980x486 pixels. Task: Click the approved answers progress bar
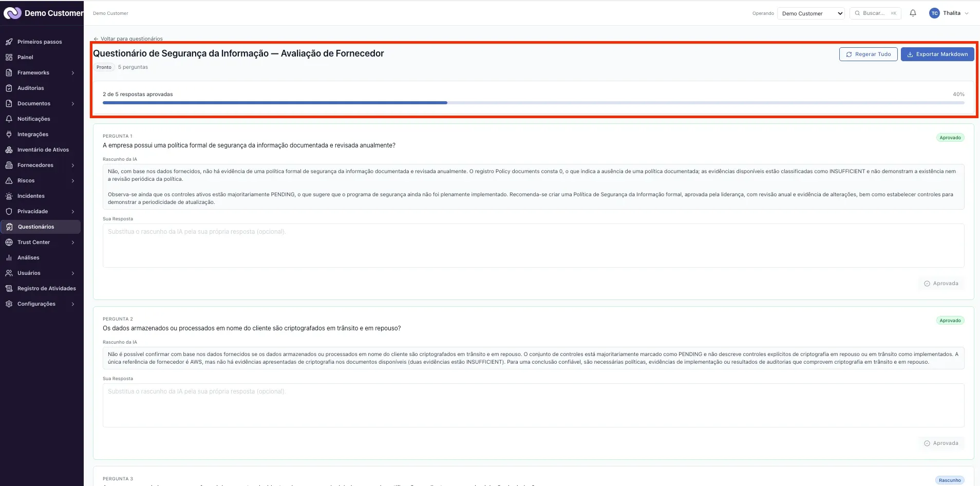click(x=533, y=103)
